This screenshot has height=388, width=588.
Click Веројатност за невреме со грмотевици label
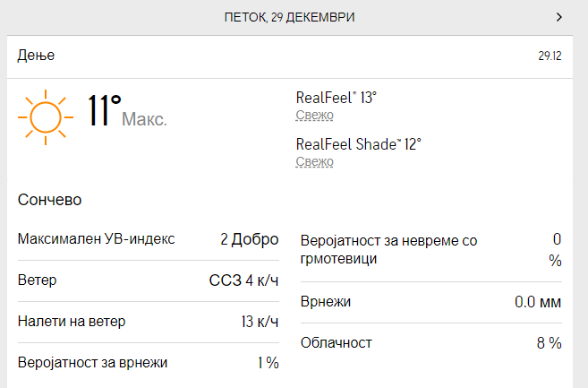point(388,250)
